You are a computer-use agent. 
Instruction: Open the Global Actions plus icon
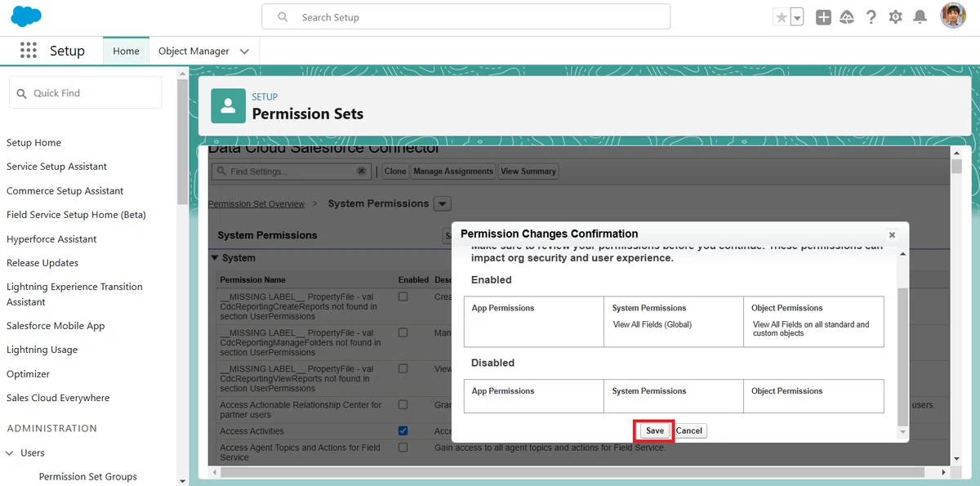(823, 17)
